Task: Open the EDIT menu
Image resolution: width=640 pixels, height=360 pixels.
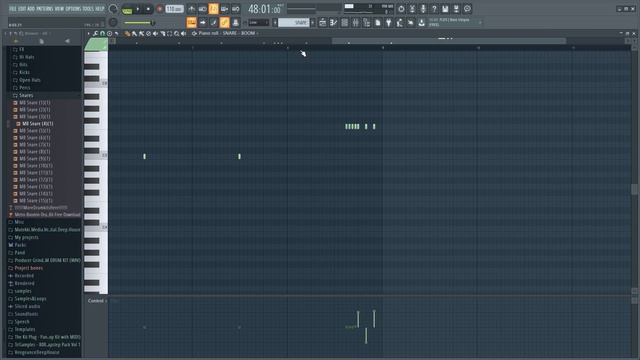Action: click(22, 9)
